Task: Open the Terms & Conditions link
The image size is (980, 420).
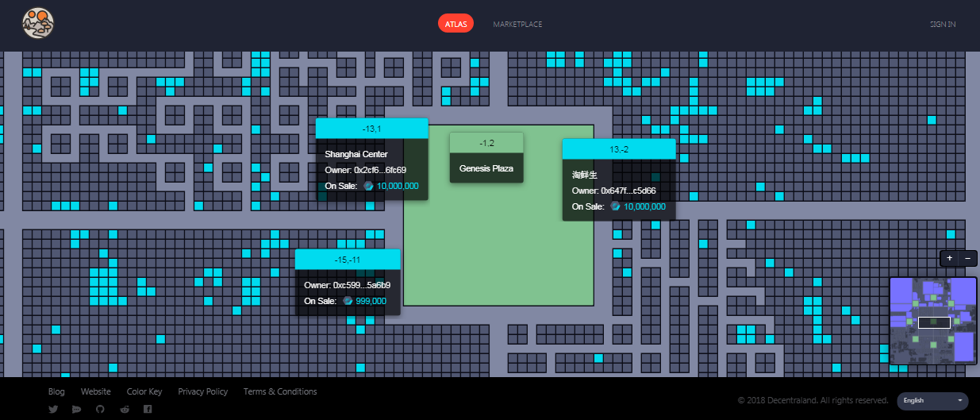Action: point(280,391)
